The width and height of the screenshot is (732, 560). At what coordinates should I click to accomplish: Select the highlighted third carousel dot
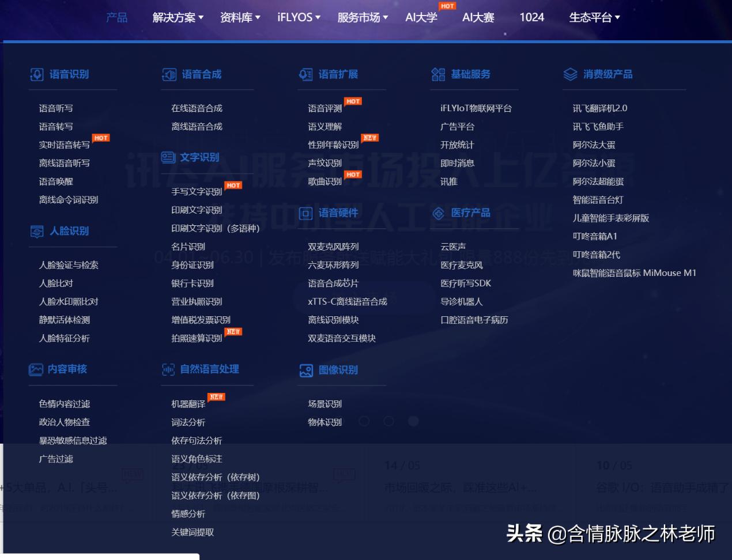pyautogui.click(x=413, y=421)
